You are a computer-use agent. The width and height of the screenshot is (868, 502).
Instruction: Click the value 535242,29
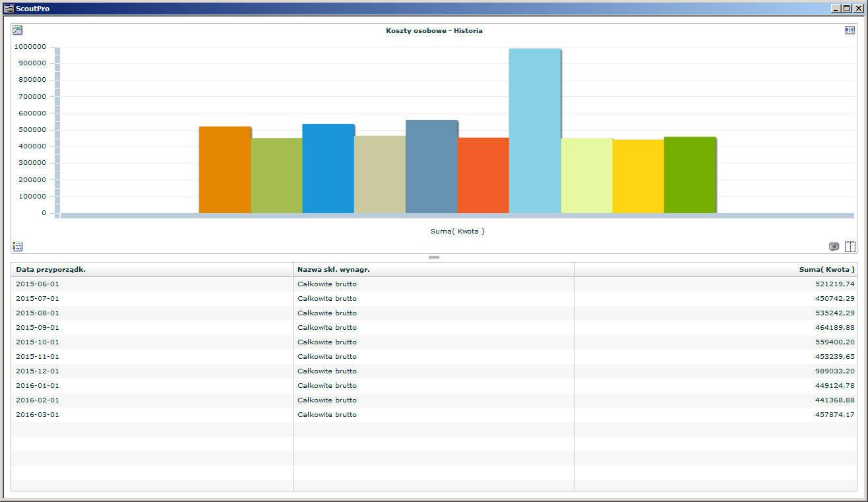(835, 313)
